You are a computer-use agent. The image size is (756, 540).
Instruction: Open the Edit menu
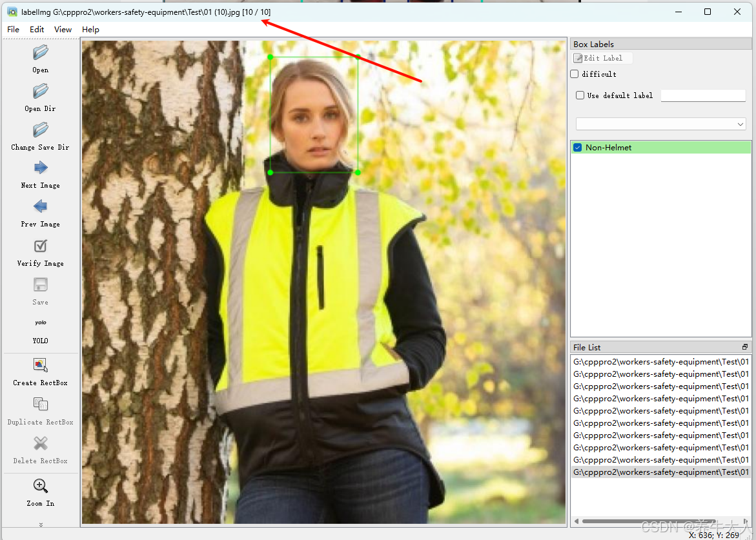tap(37, 30)
